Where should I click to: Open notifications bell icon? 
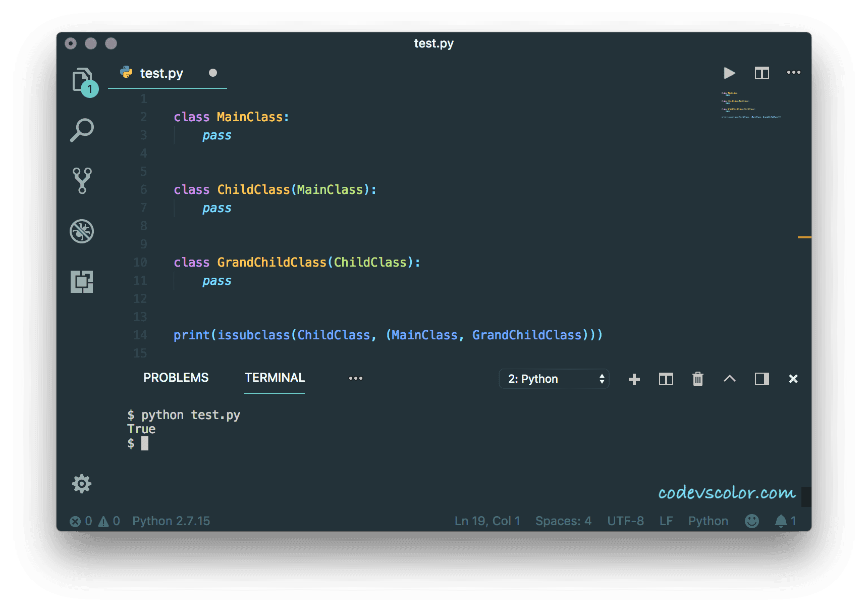[785, 521]
